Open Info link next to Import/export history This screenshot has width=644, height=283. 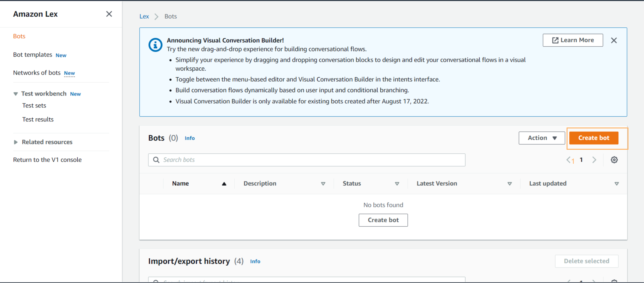[255, 261]
